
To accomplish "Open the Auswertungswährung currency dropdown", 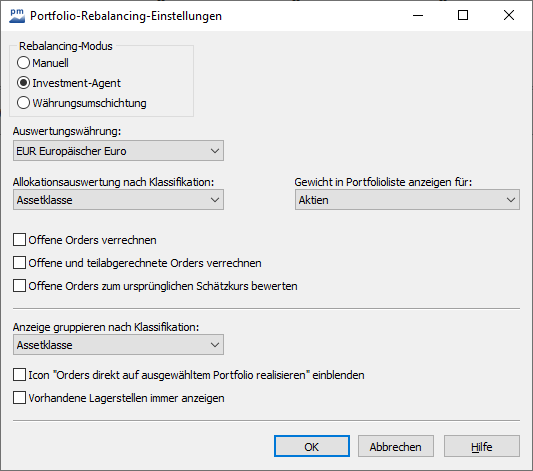I will point(118,151).
